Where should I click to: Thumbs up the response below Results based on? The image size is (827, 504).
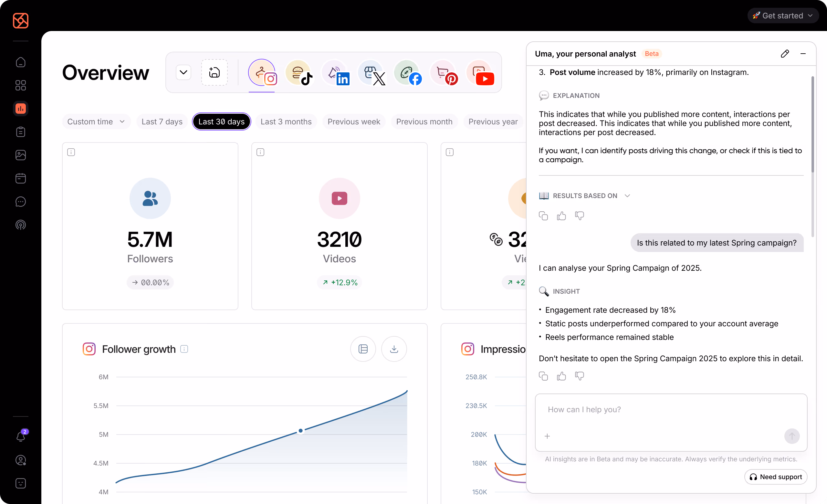pyautogui.click(x=561, y=216)
